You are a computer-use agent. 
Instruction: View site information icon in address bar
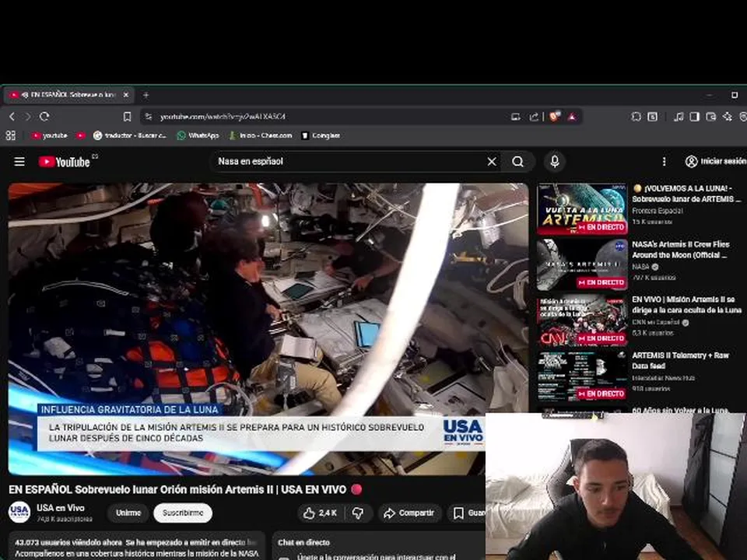(149, 117)
